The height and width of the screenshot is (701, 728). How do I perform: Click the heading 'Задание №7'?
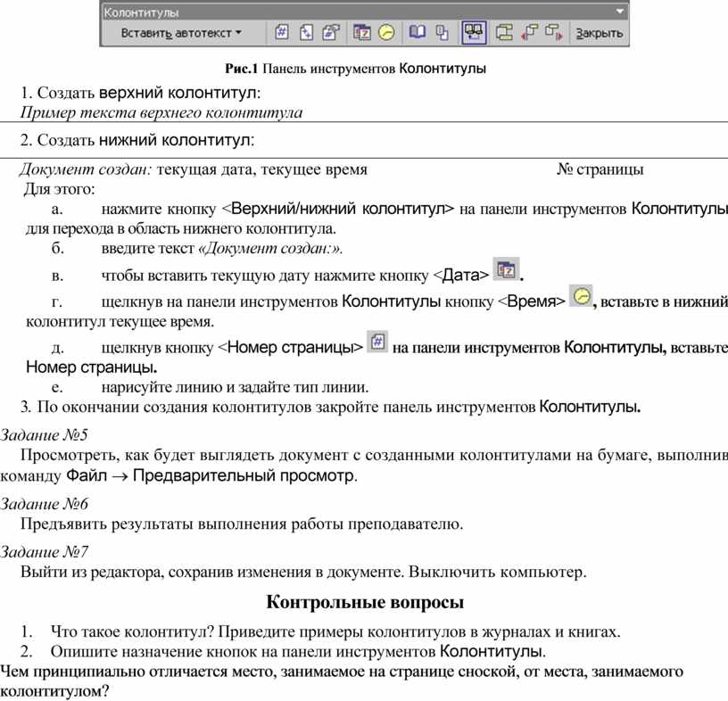point(44,551)
